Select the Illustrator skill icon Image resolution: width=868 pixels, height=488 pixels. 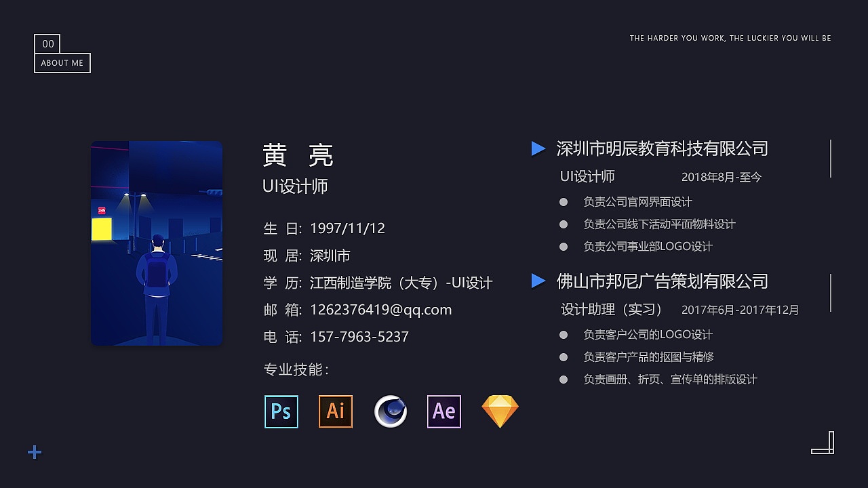pos(335,411)
